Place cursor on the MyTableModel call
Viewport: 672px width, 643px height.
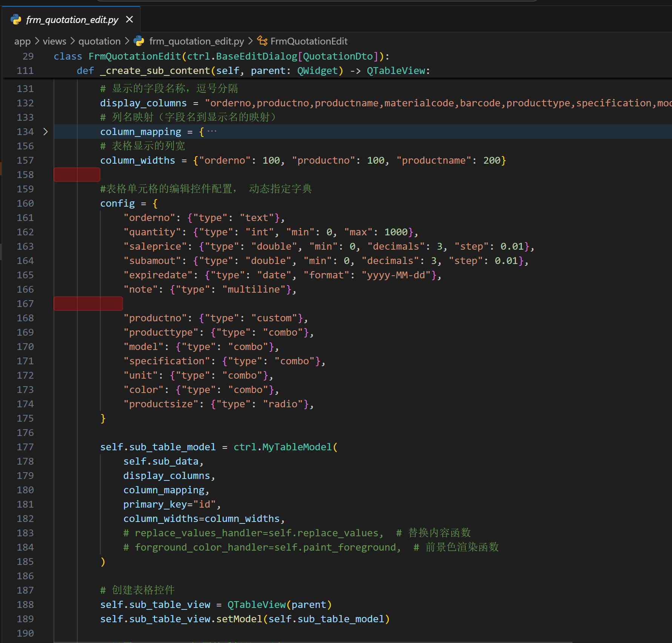tap(297, 447)
